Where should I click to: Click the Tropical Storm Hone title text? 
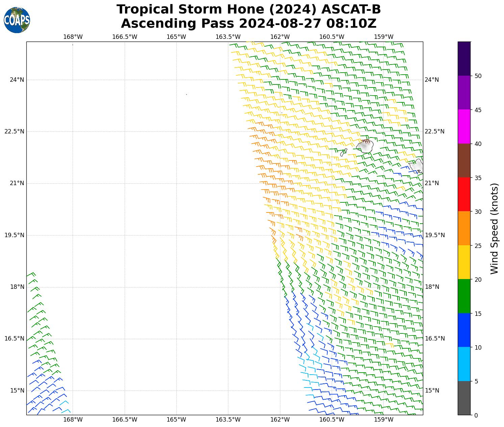(249, 9)
